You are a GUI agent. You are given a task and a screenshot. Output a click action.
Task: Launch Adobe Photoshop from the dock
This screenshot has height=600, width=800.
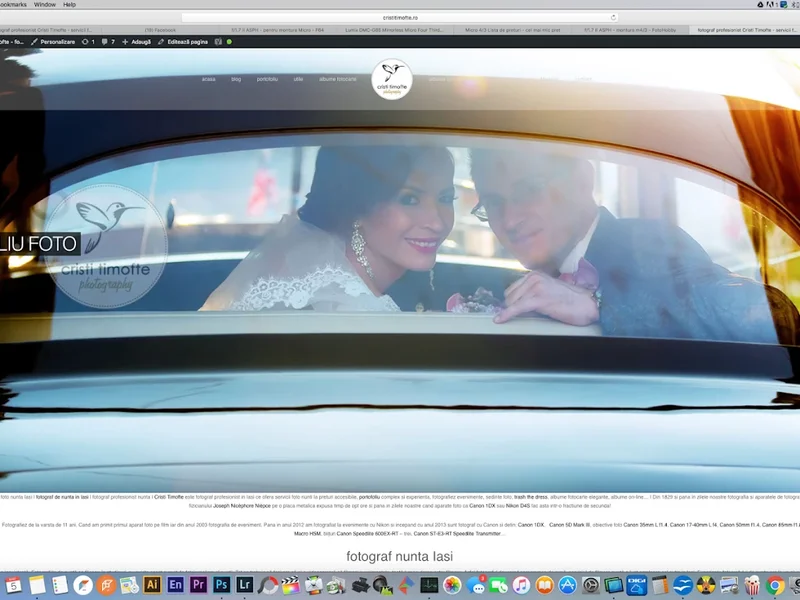coord(222,585)
